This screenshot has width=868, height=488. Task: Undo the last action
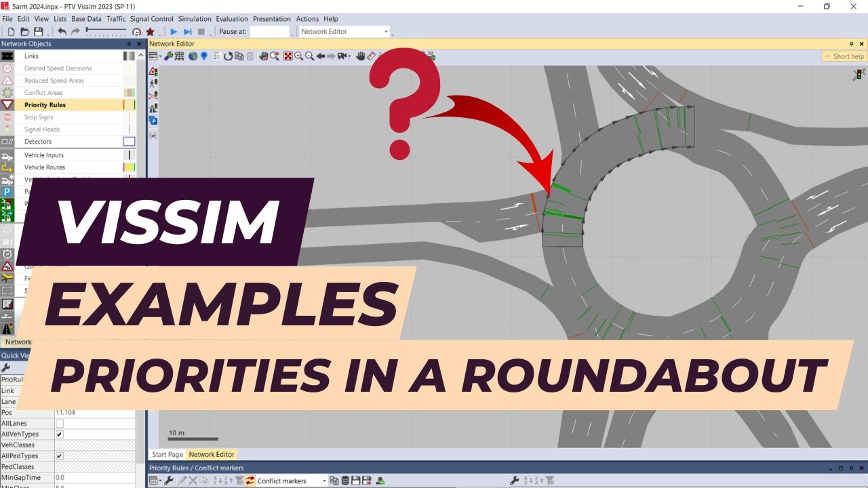62,32
